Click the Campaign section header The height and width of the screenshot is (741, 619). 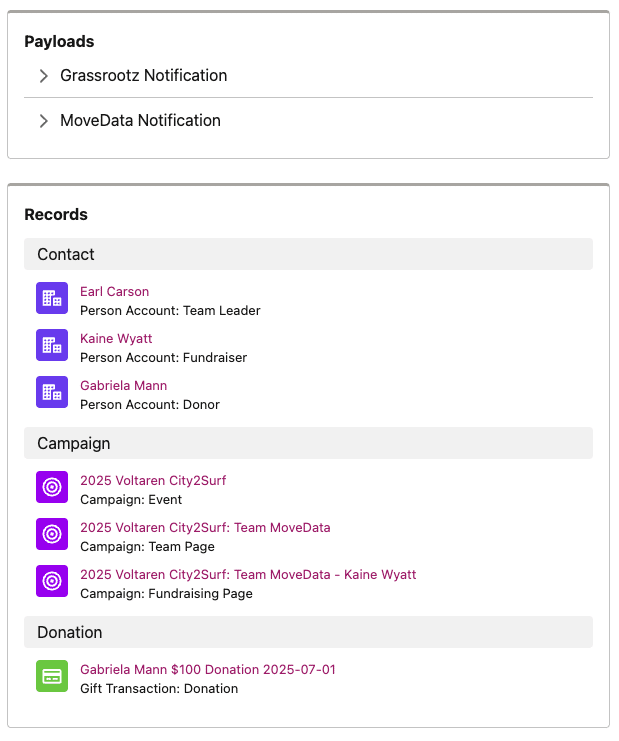pos(309,443)
